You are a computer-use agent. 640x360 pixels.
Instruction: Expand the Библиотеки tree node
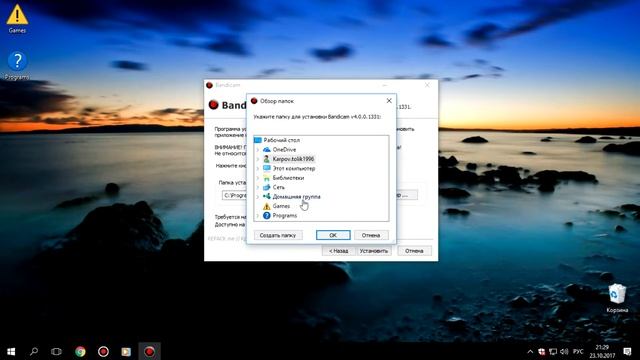click(x=258, y=178)
